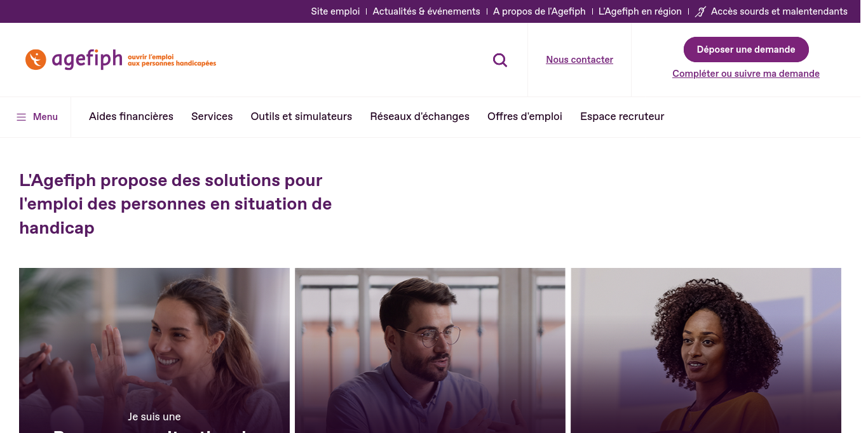Select the man with glasses card
868x433 pixels.
(430, 350)
